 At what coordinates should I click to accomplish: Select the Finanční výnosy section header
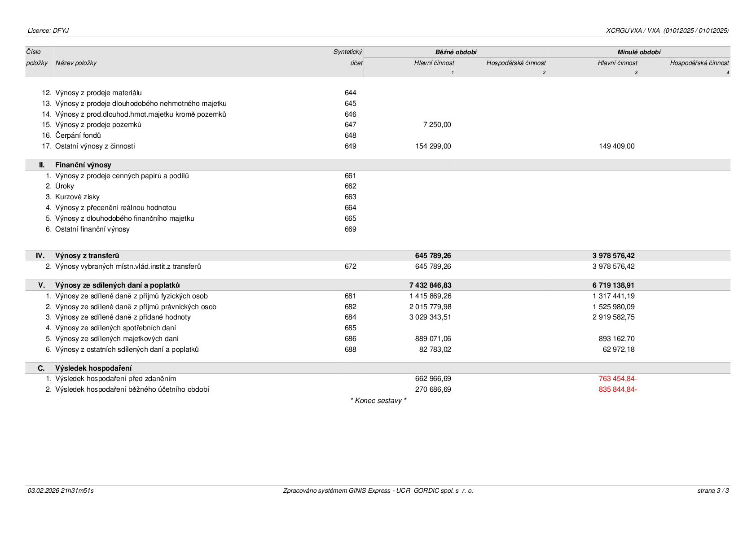click(x=378, y=165)
